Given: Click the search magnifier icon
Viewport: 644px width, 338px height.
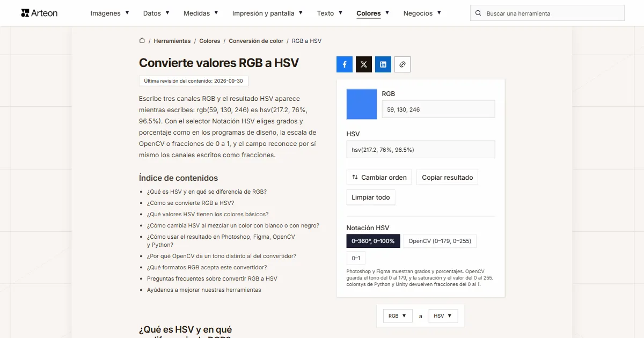Looking at the screenshot, I should [x=478, y=13].
